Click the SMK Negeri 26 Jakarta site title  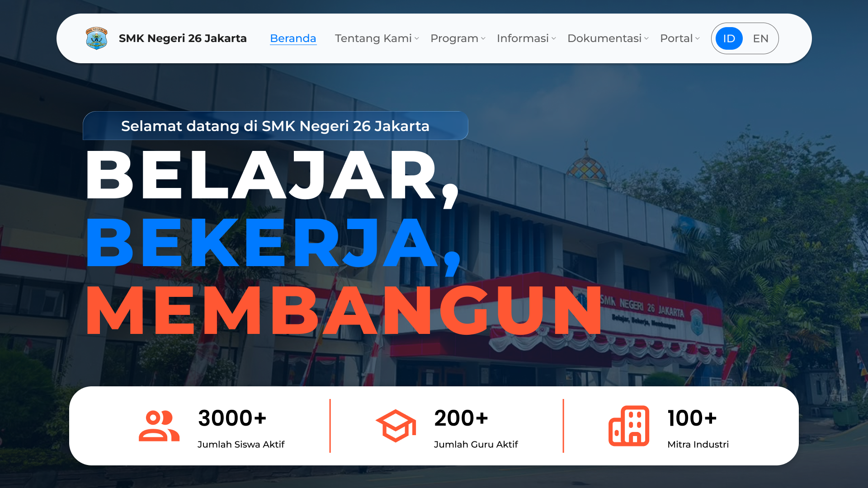pyautogui.click(x=183, y=38)
